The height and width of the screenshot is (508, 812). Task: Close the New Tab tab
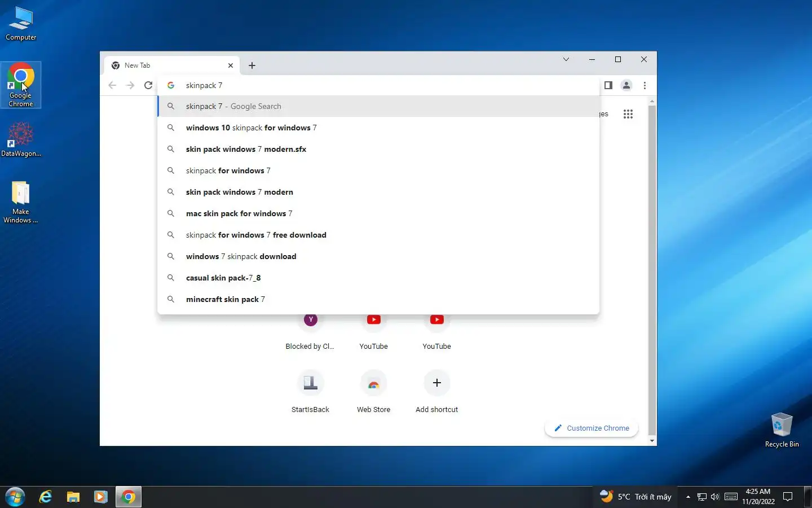pos(231,65)
